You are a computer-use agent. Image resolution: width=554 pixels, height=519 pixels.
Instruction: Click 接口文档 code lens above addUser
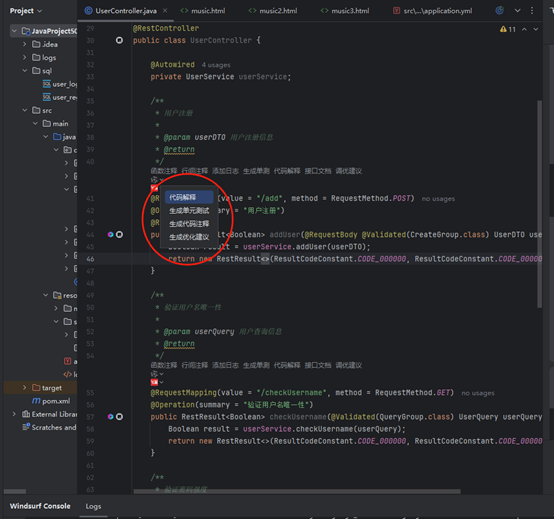[x=318, y=171]
